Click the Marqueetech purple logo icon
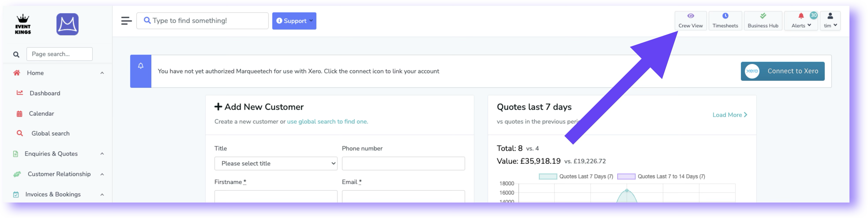 pos(67,24)
